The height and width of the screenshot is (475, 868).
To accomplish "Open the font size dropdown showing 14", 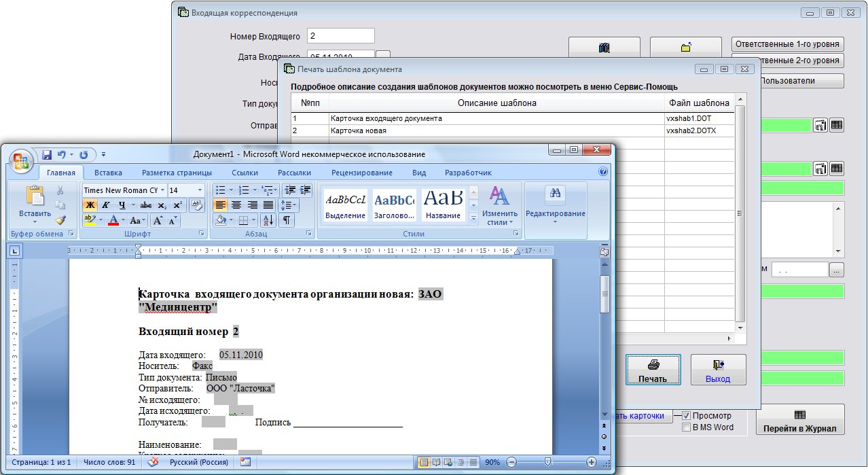I will pyautogui.click(x=200, y=190).
